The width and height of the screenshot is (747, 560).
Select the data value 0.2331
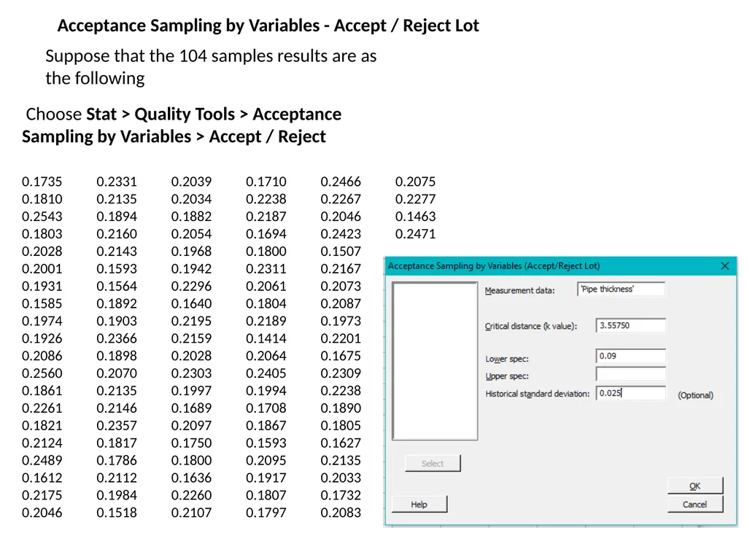pos(117,182)
